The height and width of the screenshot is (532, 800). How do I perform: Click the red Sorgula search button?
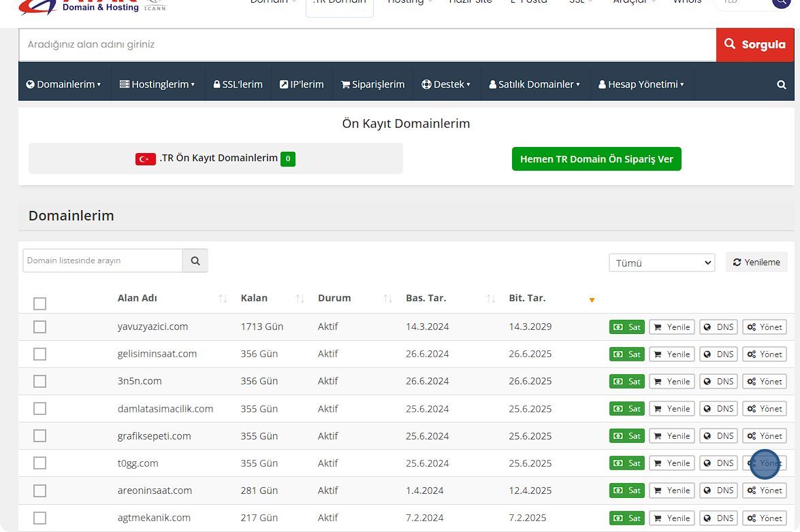(x=755, y=45)
